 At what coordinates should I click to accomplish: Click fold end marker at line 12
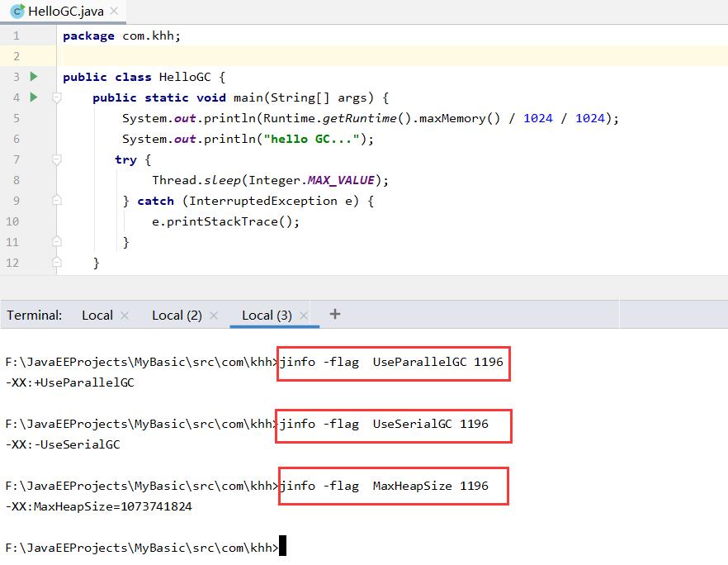57,263
